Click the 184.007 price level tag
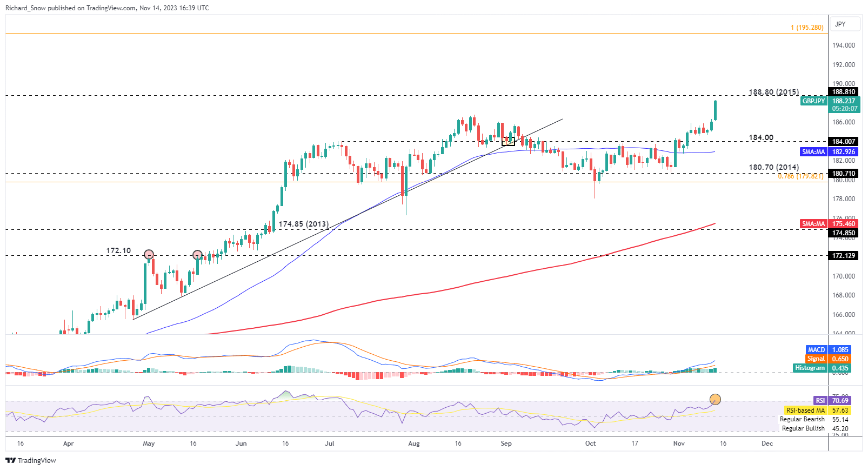The height and width of the screenshot is (470, 868). click(x=844, y=142)
